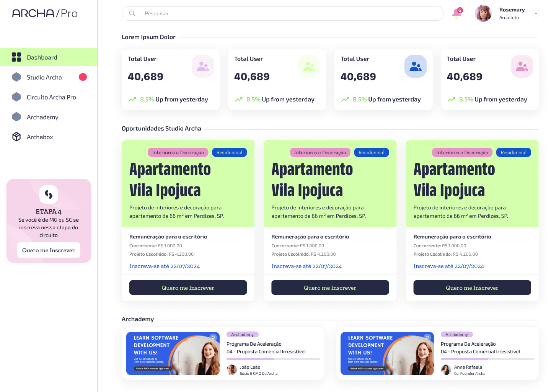This screenshot has width=551, height=392.
Task: Click the João Leão course progress bar
Action: point(273,359)
